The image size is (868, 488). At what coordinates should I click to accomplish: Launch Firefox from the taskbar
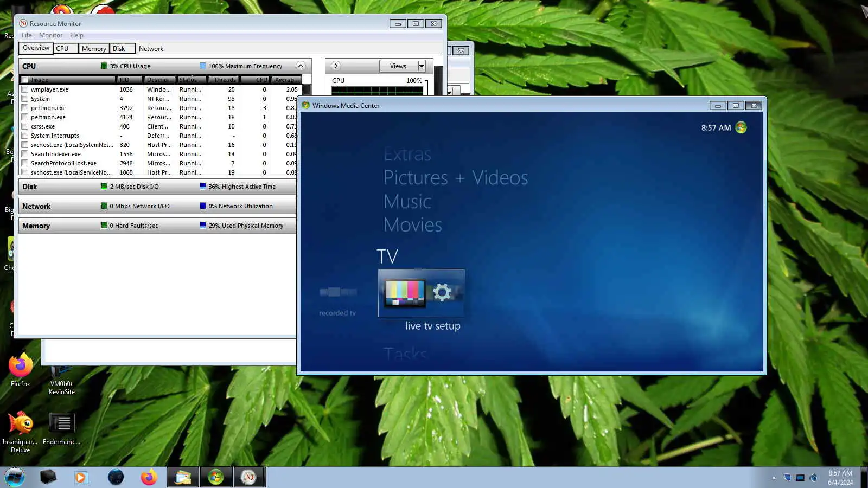tap(149, 477)
